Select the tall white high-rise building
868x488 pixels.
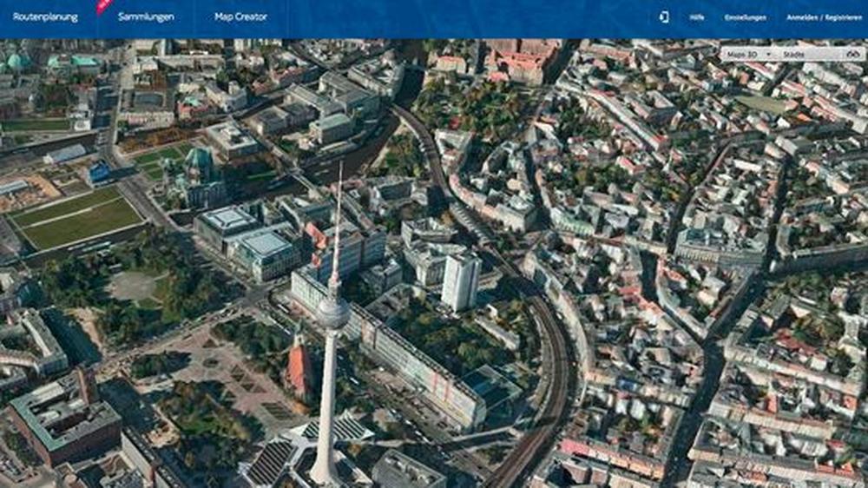460,281
